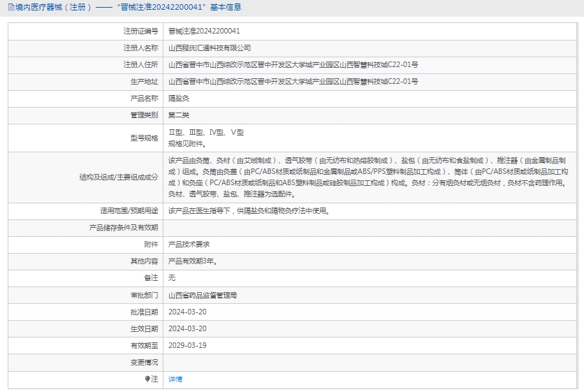Click the empty 产品储存条件及有效期 value cell

click(x=370, y=228)
